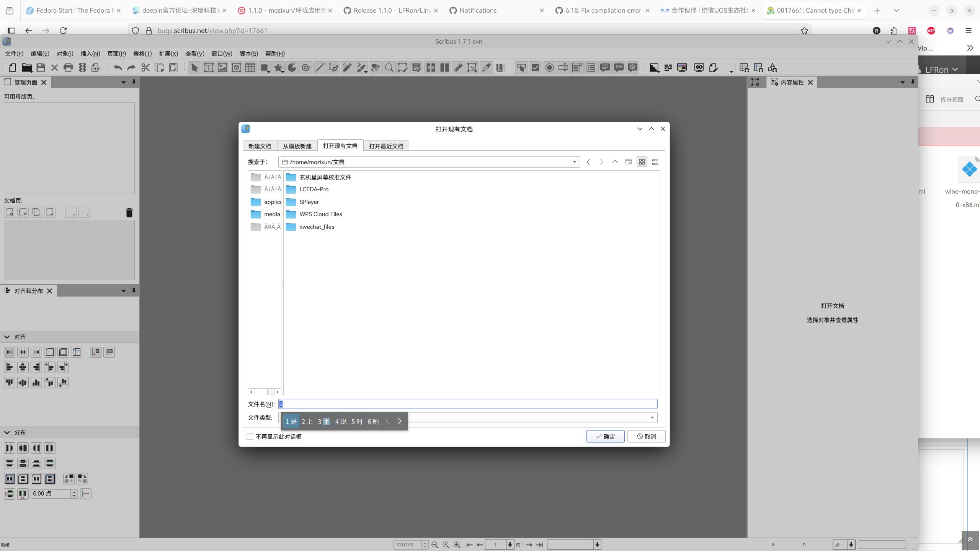Enable 不再显示此对话框 checkbox
980x551 pixels.
[x=250, y=437]
